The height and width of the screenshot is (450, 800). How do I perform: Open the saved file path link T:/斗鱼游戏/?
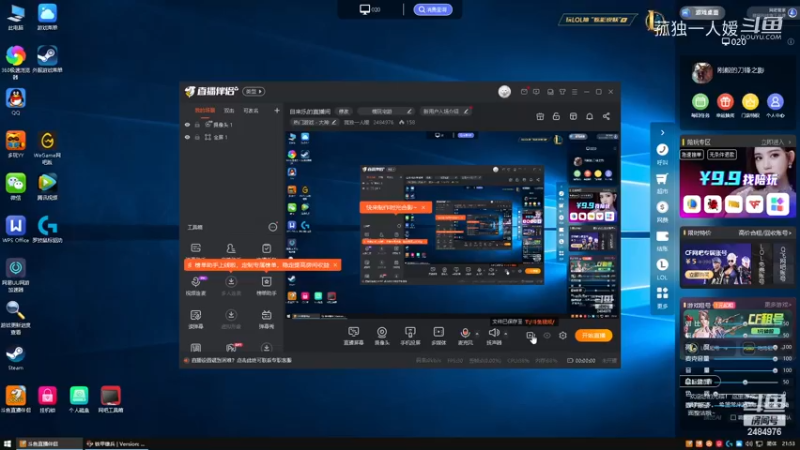pyautogui.click(x=539, y=322)
